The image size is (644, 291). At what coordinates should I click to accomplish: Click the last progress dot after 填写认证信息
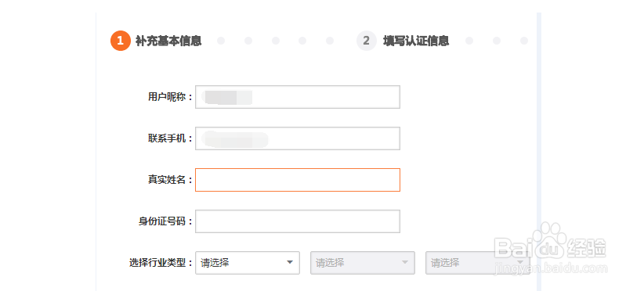pos(524,41)
